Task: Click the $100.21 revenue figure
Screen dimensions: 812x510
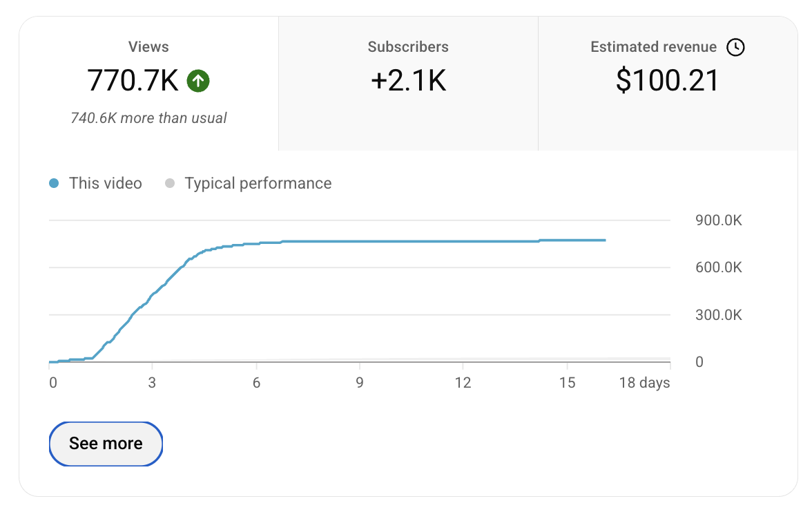Action: [x=668, y=81]
